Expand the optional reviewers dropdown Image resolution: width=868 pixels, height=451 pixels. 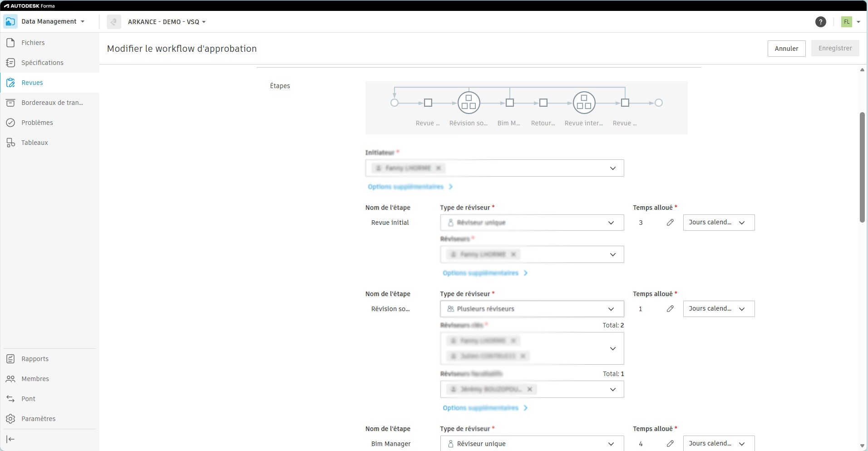point(613,390)
